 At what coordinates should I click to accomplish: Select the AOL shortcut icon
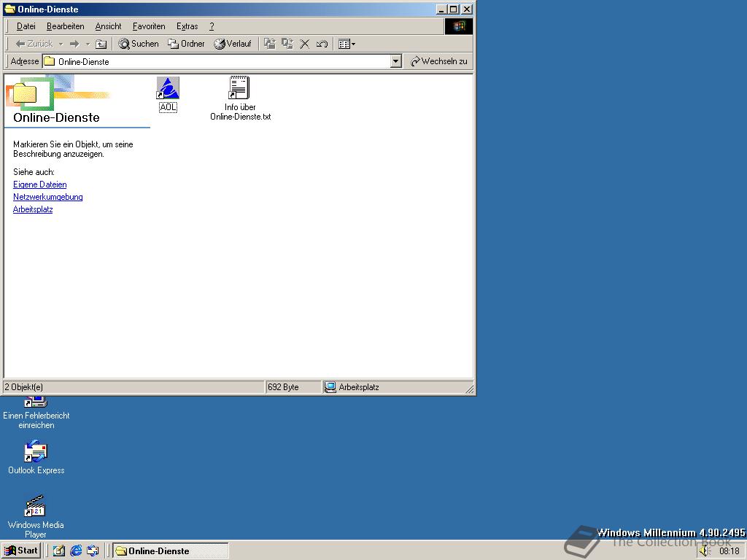pyautogui.click(x=168, y=94)
